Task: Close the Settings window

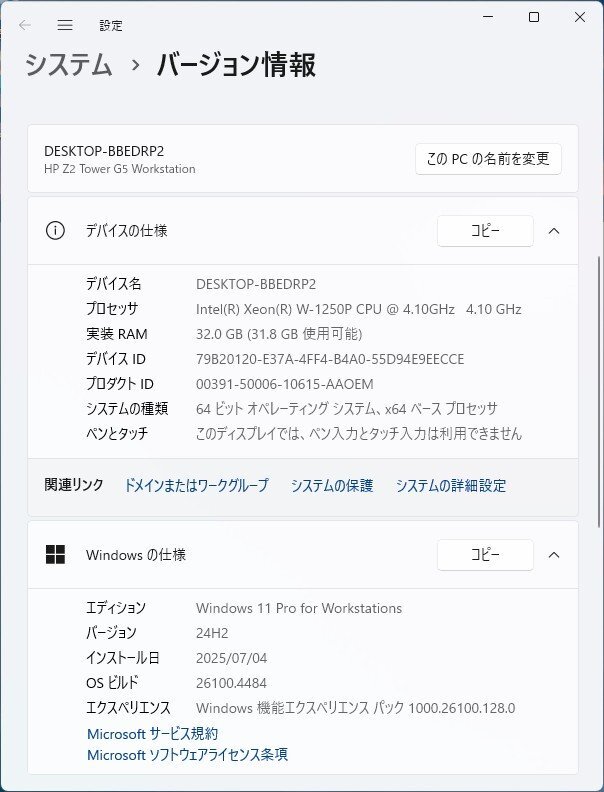Action: tap(580, 17)
